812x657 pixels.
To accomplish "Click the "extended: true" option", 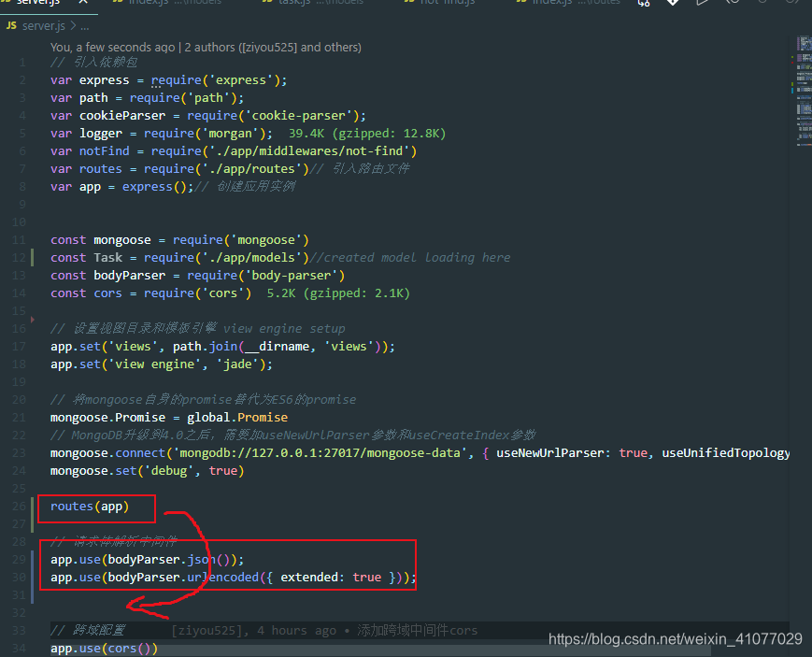I will (331, 578).
